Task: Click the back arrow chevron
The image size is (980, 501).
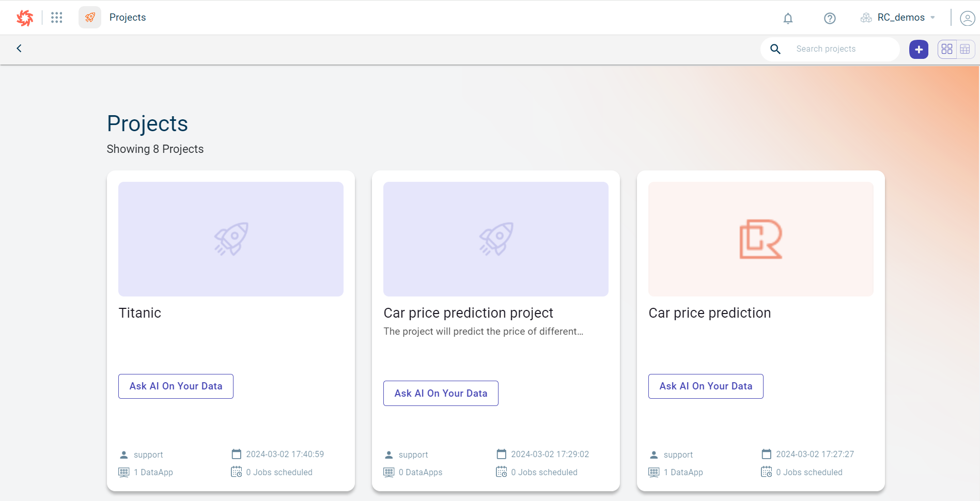Action: point(19,49)
